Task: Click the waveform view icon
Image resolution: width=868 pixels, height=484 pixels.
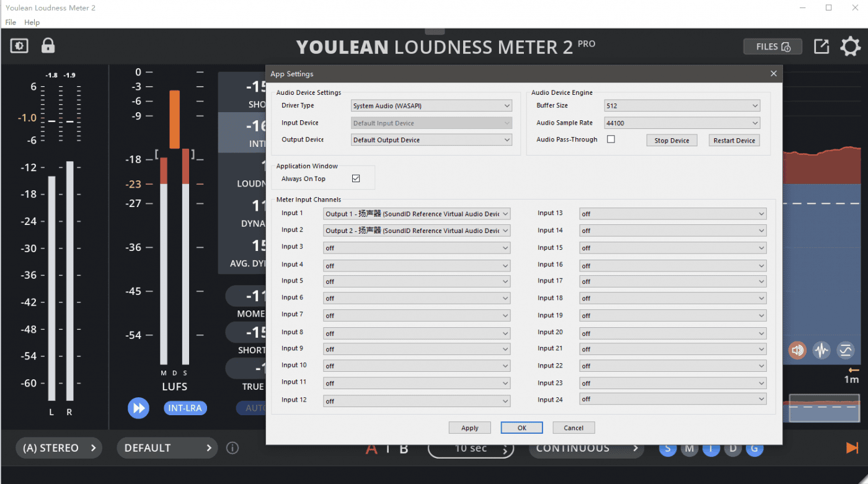Action: [x=821, y=350]
